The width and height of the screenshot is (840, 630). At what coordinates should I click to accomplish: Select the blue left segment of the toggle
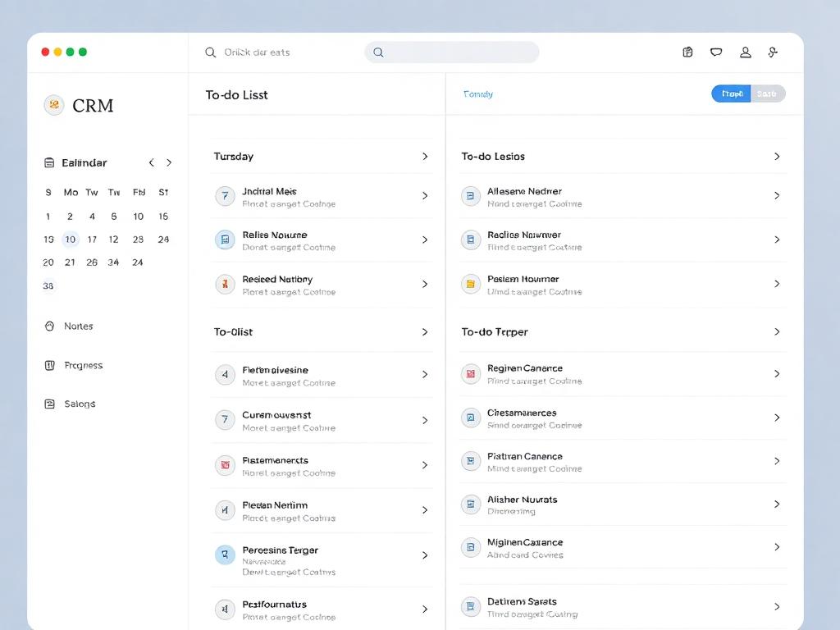pyautogui.click(x=730, y=94)
